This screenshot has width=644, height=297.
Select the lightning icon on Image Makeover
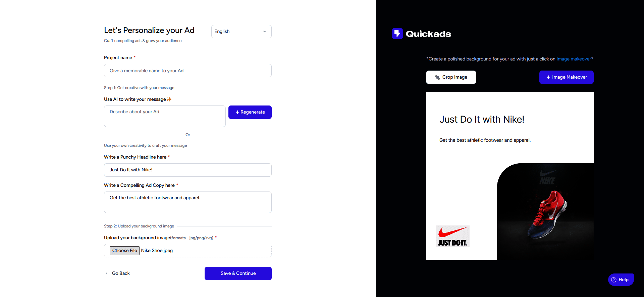tap(548, 77)
